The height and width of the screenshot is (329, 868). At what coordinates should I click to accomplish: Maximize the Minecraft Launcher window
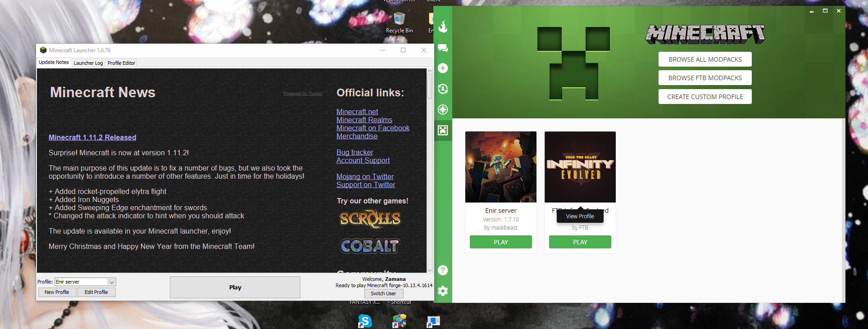pyautogui.click(x=403, y=50)
